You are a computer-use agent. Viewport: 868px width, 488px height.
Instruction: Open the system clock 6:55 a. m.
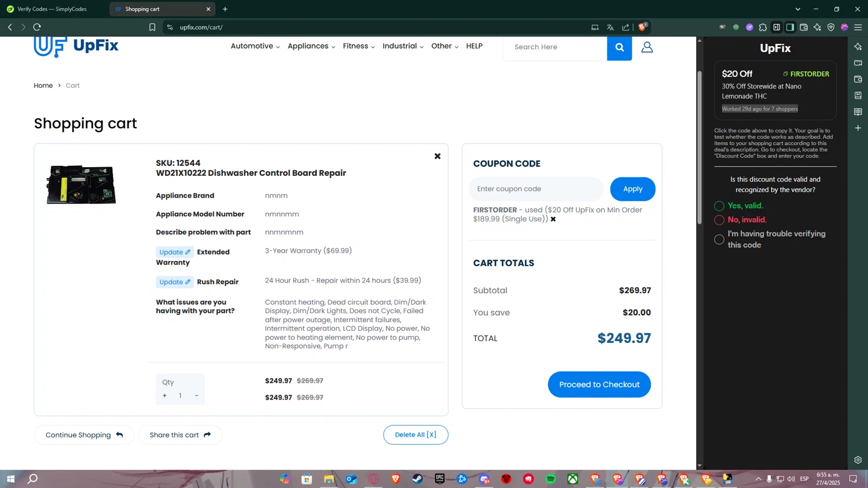[x=827, y=479]
